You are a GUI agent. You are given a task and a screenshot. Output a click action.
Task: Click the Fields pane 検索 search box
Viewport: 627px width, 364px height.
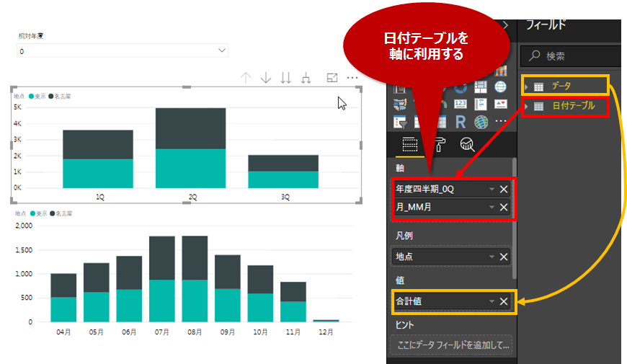[x=571, y=56]
